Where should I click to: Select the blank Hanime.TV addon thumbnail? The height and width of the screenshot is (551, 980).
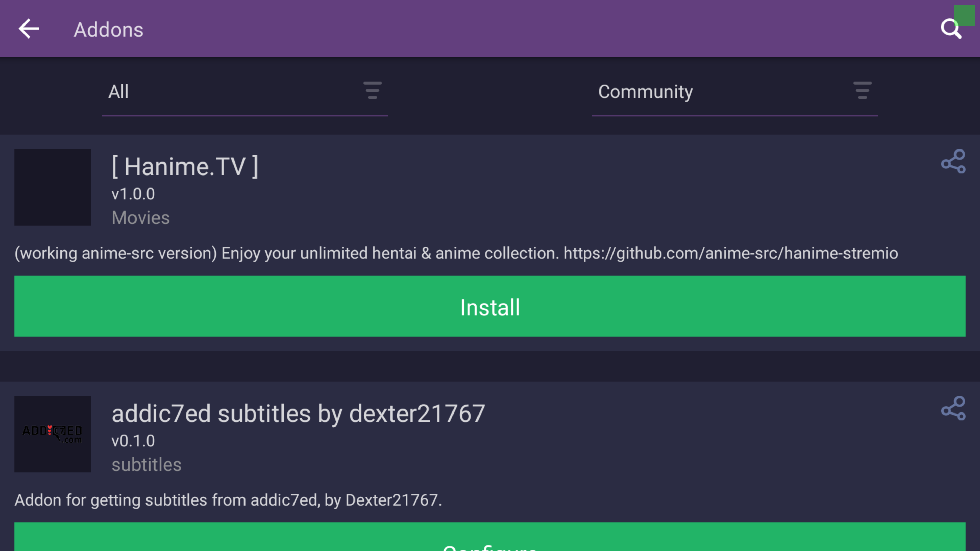coord(53,187)
